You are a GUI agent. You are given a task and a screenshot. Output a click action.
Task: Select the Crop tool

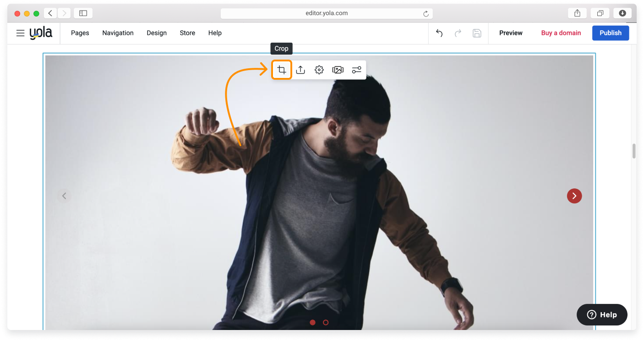point(281,70)
